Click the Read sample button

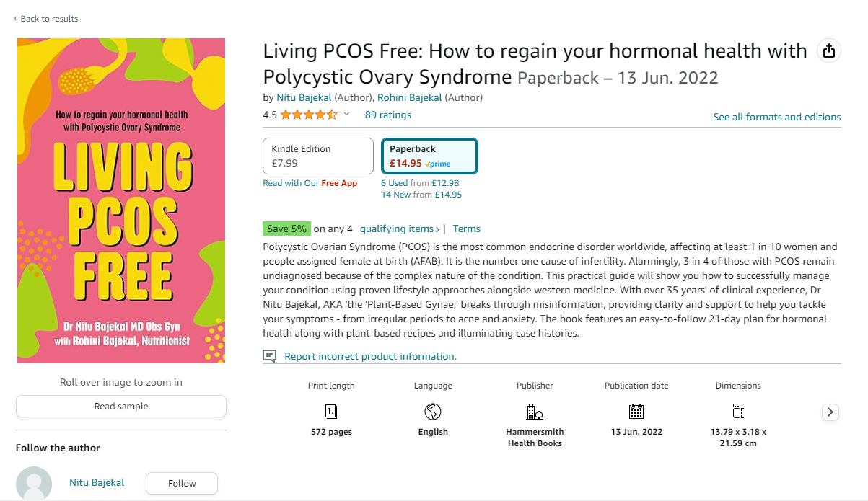(121, 406)
